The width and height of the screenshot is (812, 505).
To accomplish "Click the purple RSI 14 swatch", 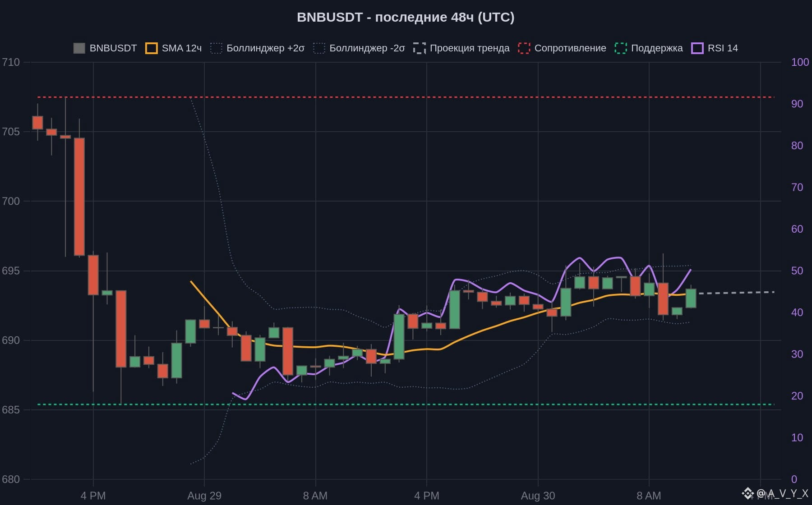I will pos(697,48).
